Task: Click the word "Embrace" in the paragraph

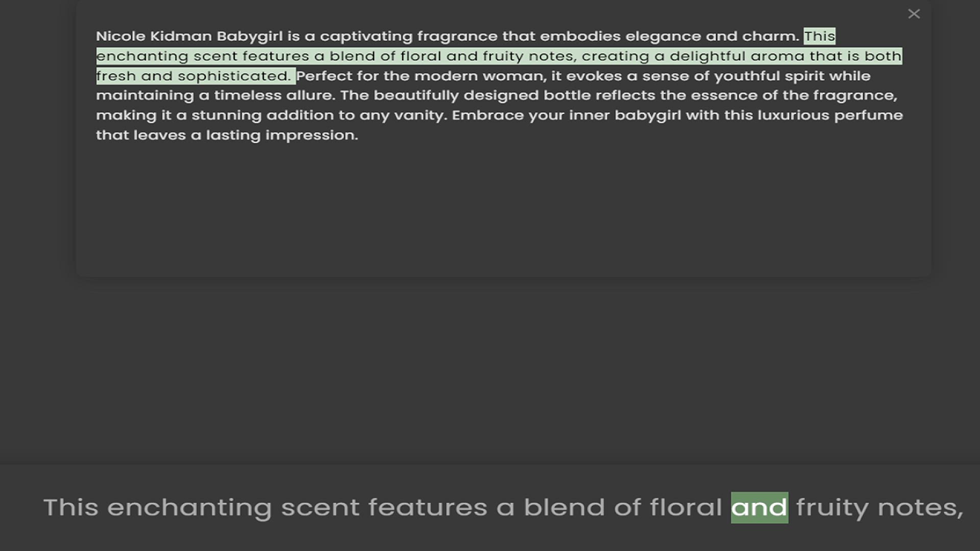Action: point(488,115)
